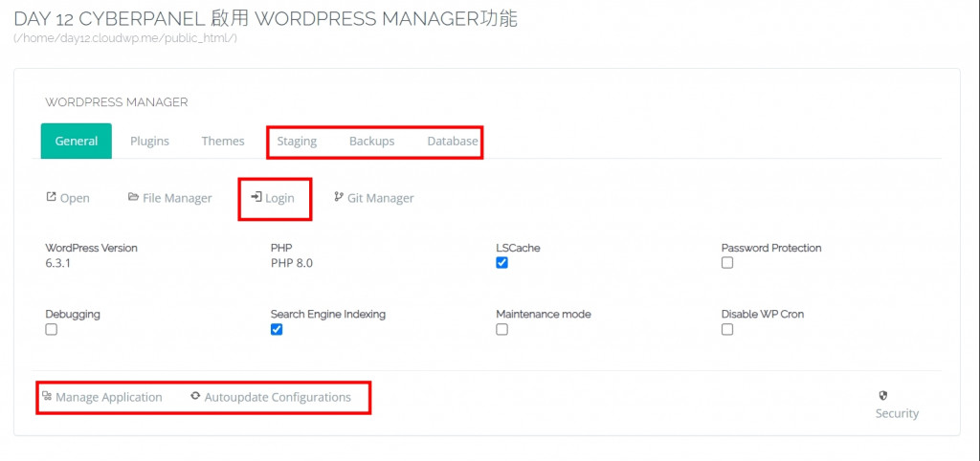The image size is (980, 461).
Task: Check the Disable WP Cron box
Action: pyautogui.click(x=727, y=329)
